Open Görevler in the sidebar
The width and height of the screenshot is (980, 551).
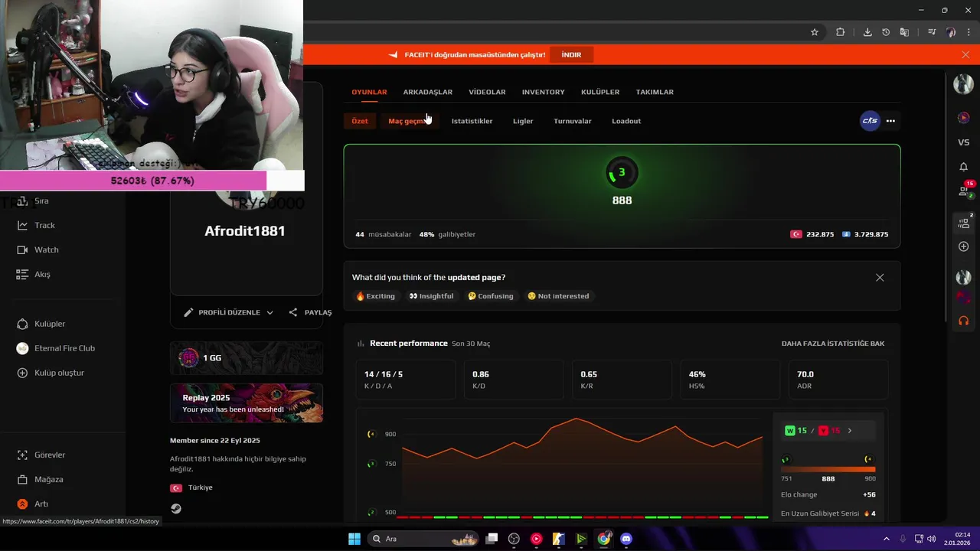[x=41, y=455]
